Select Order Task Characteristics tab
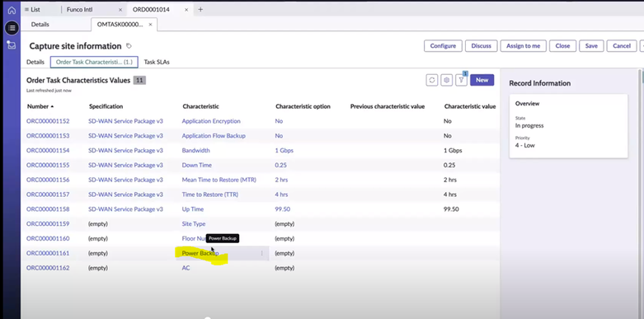644x319 pixels. coord(94,62)
